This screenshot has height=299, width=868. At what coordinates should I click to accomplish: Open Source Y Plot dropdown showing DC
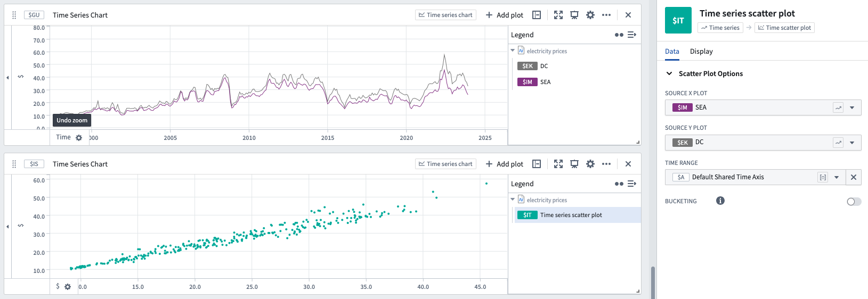pos(763,143)
